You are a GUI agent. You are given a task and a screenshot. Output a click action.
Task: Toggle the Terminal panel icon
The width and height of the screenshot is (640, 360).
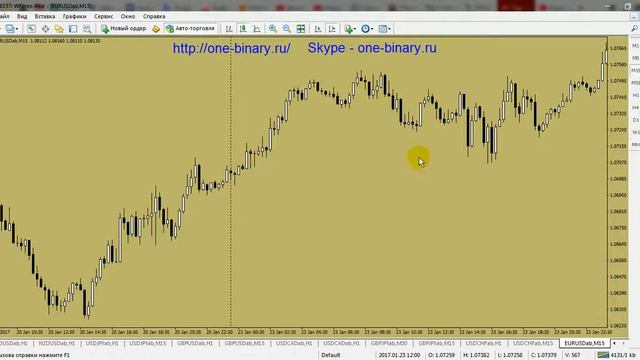[73, 29]
